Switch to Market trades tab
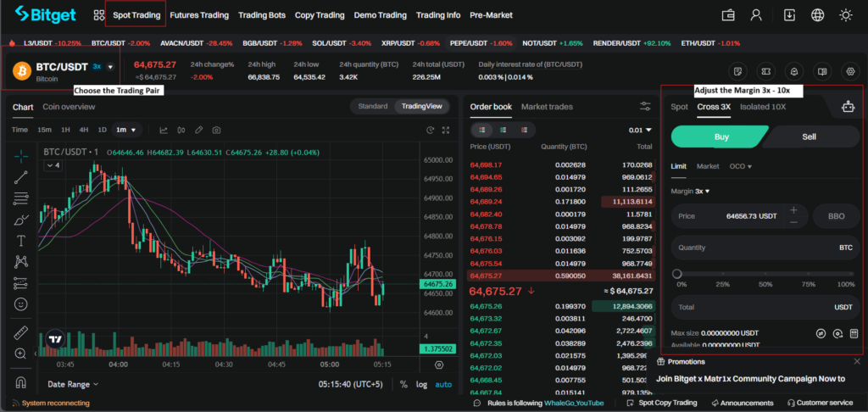The height and width of the screenshot is (412, 868). [547, 106]
